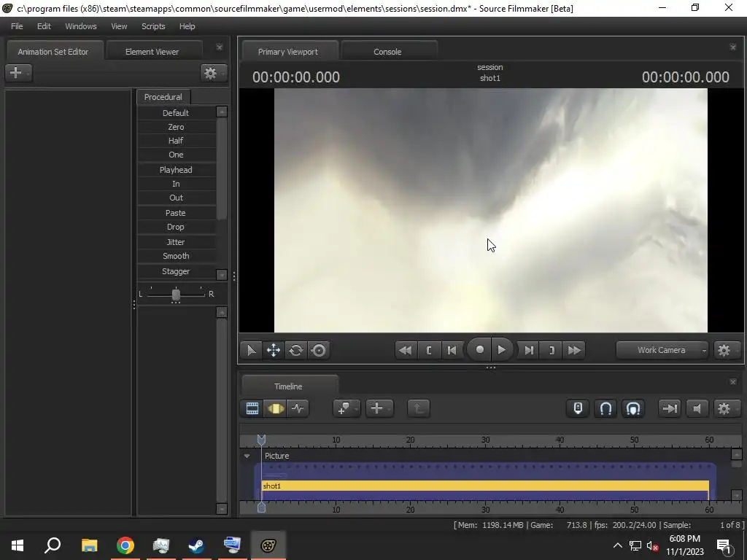Open File Explorer from the taskbar

tap(89, 545)
